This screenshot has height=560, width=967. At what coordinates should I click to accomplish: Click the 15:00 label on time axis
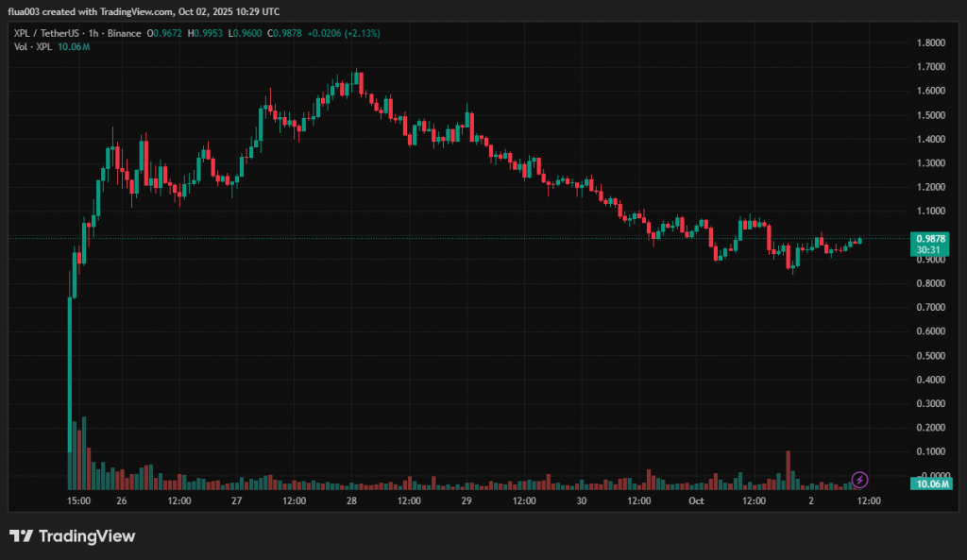[78, 501]
